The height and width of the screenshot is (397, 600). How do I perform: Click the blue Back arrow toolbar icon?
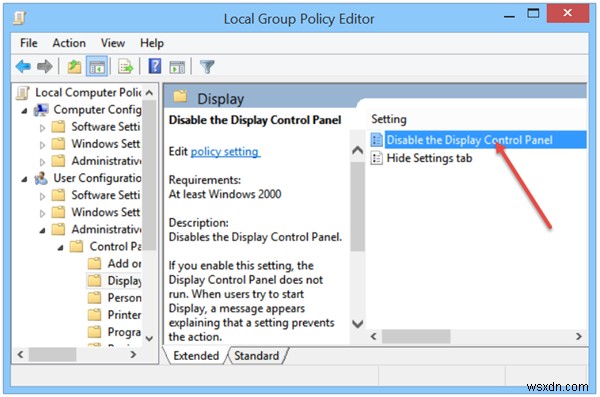point(23,67)
